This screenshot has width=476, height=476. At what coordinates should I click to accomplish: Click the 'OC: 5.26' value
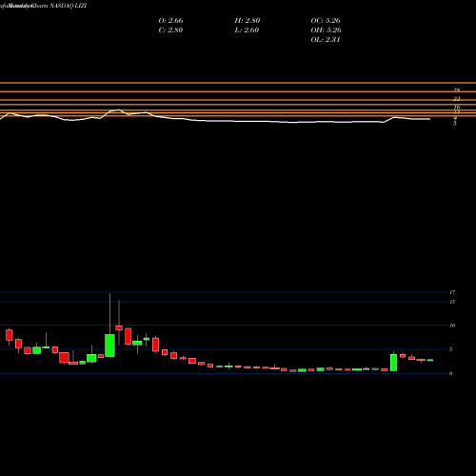326,21
